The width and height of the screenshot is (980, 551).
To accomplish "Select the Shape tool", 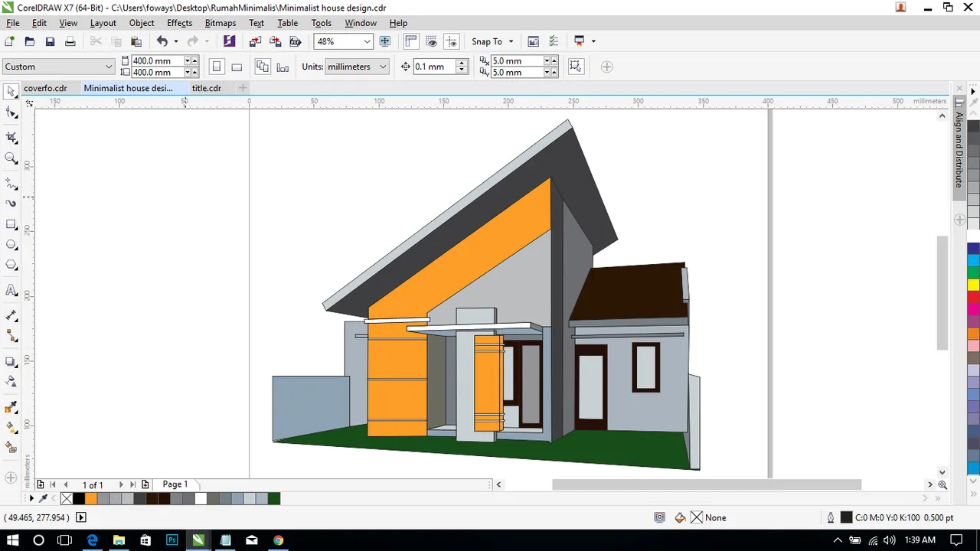I will click(11, 113).
